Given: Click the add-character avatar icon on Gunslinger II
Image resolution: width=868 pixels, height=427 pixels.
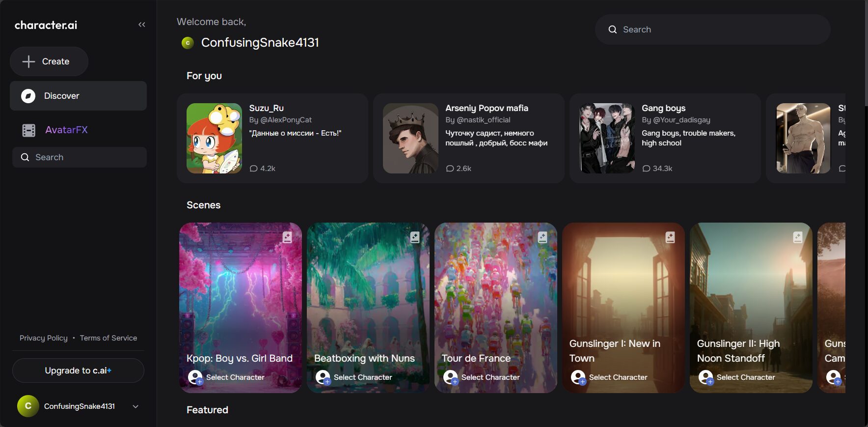Looking at the screenshot, I should pyautogui.click(x=706, y=377).
